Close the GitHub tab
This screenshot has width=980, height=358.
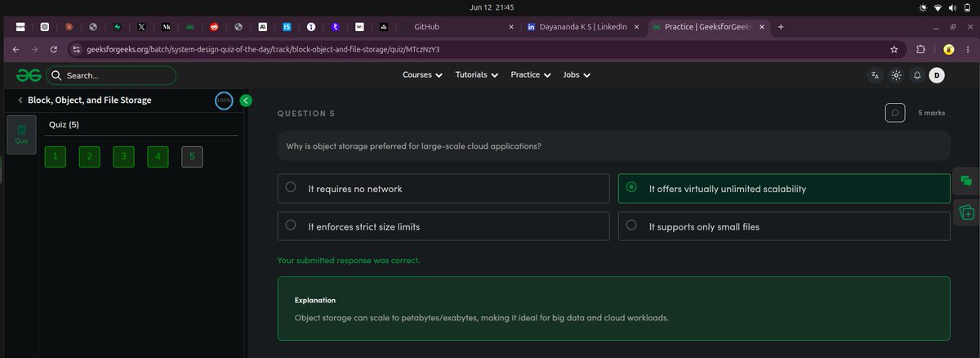click(511, 26)
